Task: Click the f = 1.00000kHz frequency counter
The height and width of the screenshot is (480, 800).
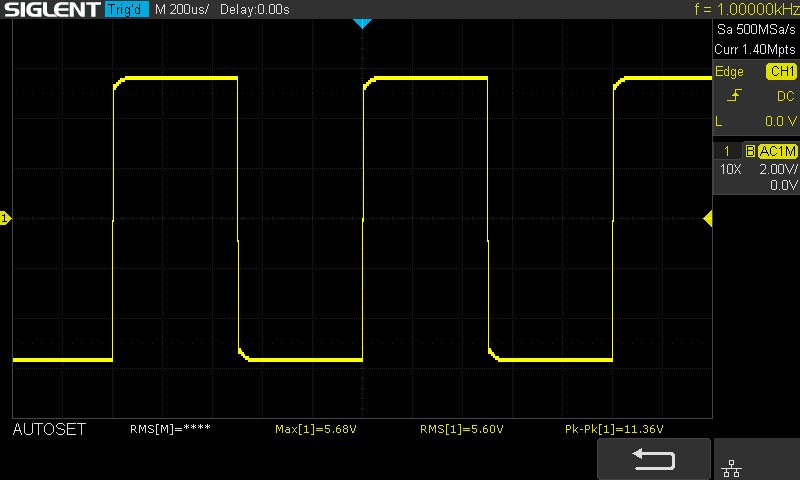Action: point(746,9)
